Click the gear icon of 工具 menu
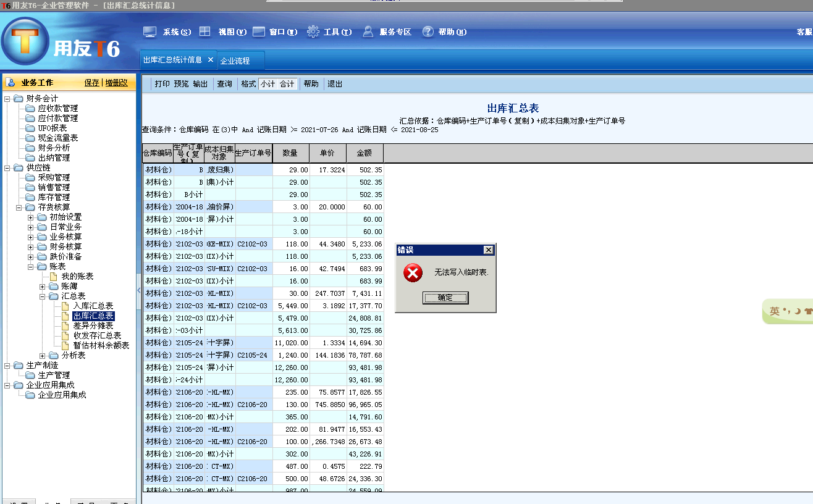Screen dimensions: 813x504 313,31
